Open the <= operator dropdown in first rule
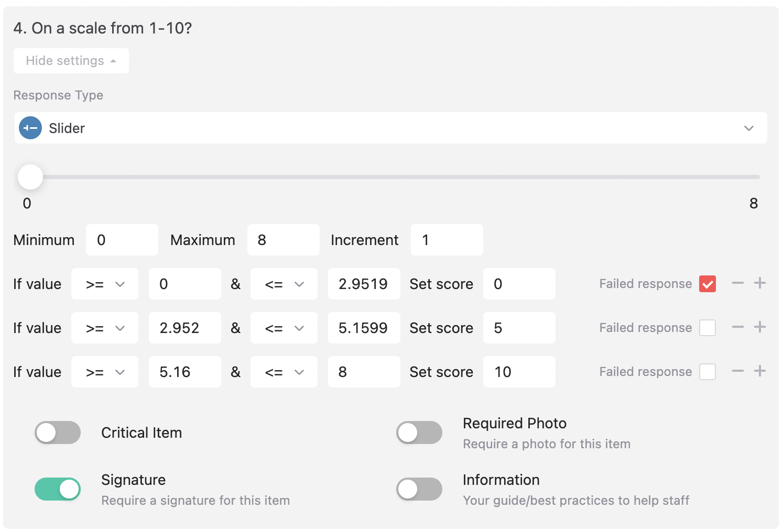The height and width of the screenshot is (532, 783). pyautogui.click(x=284, y=284)
